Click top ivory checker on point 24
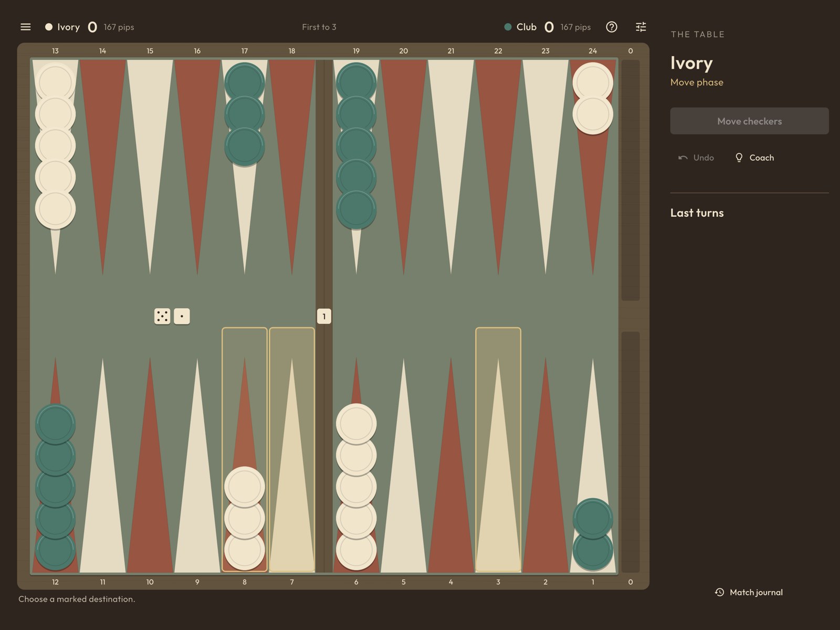The height and width of the screenshot is (630, 840). 593,82
